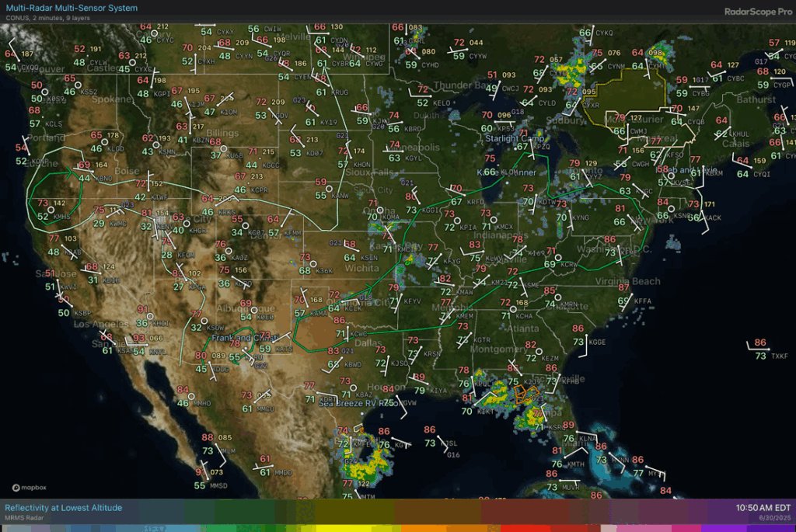Select the KANW station label
This screenshot has width=796, height=532.
tap(340, 195)
